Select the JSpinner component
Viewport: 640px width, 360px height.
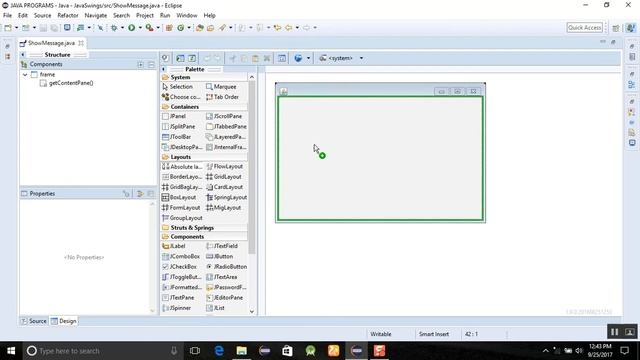[177, 308]
